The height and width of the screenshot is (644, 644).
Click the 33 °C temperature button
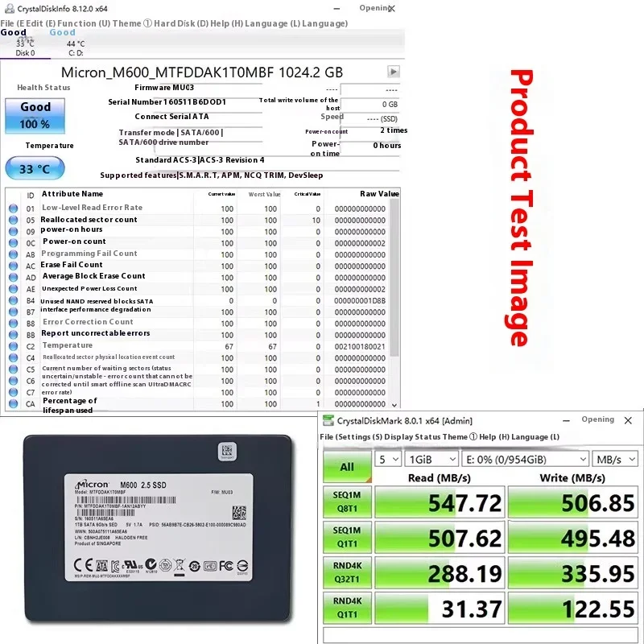coord(35,168)
